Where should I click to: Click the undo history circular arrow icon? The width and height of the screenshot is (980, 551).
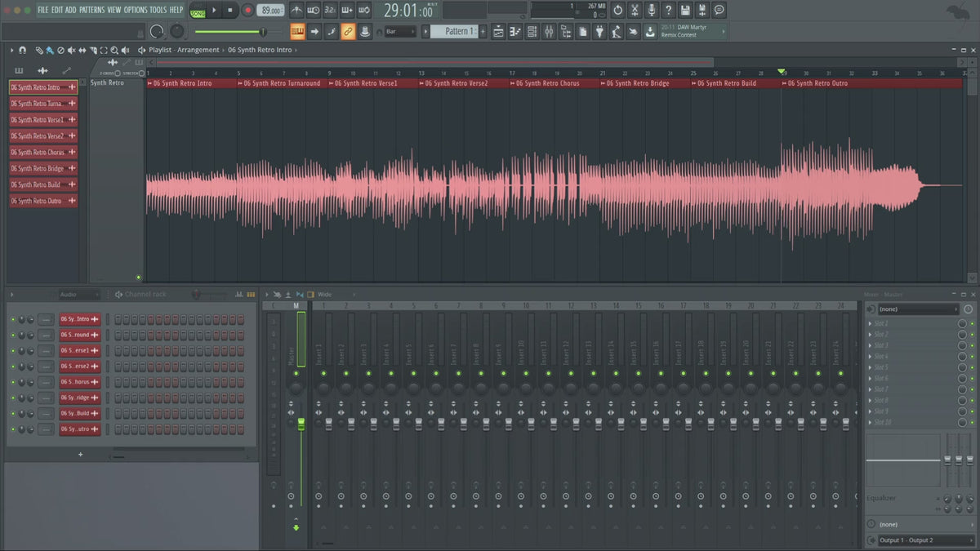(617, 11)
